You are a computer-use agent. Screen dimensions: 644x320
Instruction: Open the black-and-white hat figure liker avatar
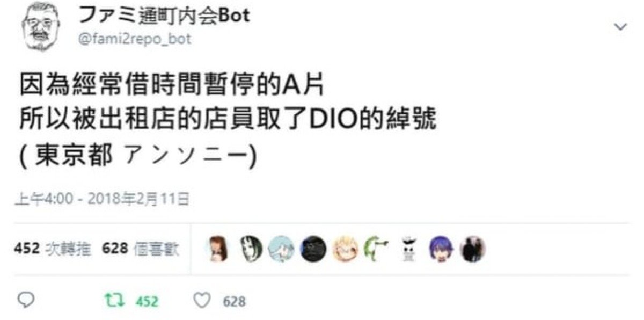click(409, 249)
